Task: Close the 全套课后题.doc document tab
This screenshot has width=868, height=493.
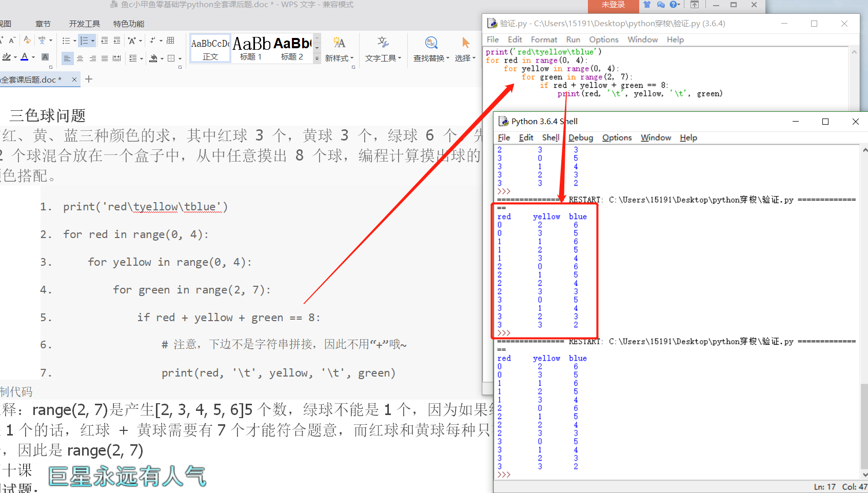Action: tap(74, 80)
